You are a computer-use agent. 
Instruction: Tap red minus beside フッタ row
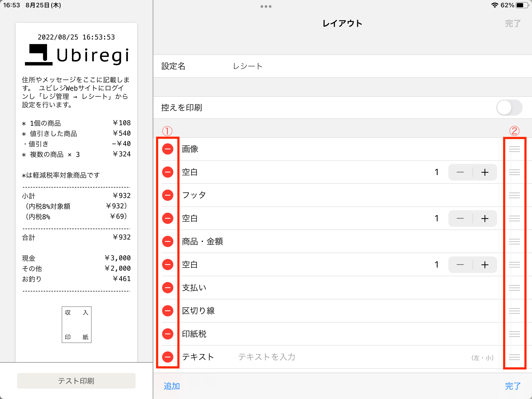coord(168,195)
